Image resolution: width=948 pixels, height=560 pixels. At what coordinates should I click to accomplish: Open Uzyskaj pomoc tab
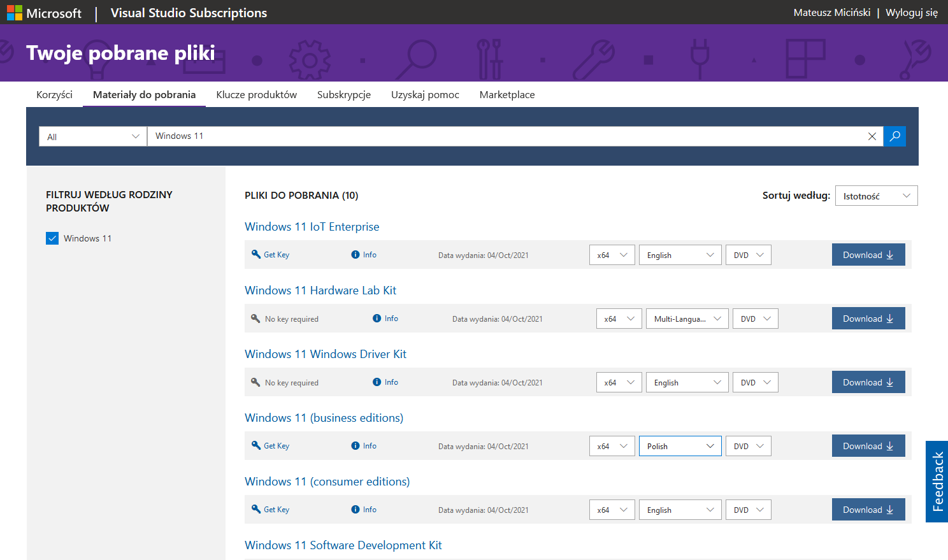coord(425,94)
